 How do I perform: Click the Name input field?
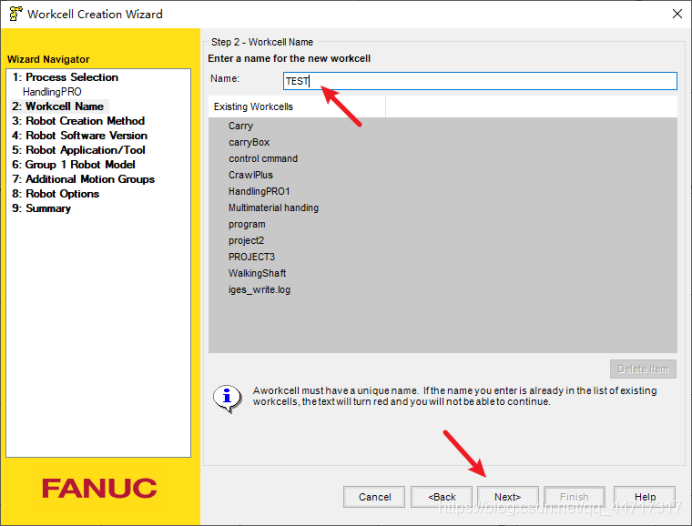pos(480,81)
